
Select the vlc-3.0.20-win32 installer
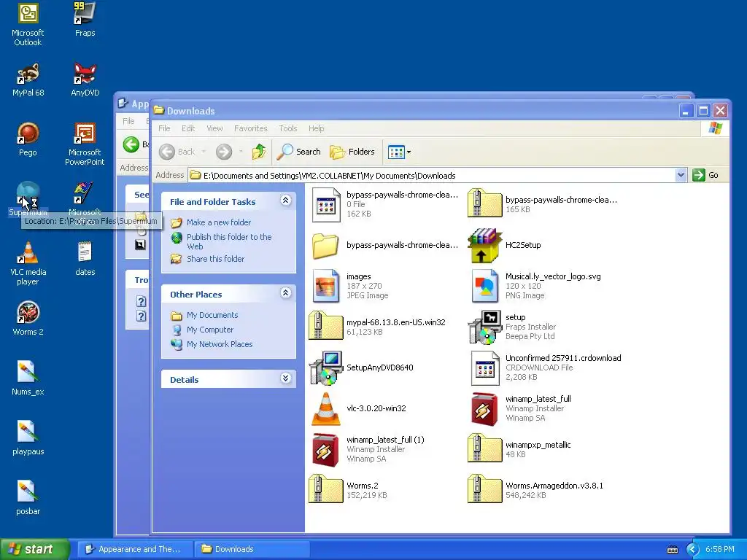[358, 408]
